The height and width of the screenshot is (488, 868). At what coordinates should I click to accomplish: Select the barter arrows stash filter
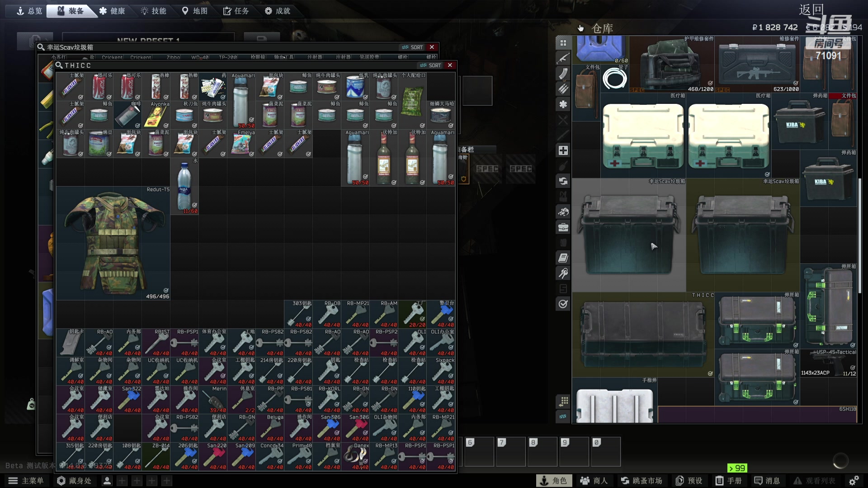(563, 181)
